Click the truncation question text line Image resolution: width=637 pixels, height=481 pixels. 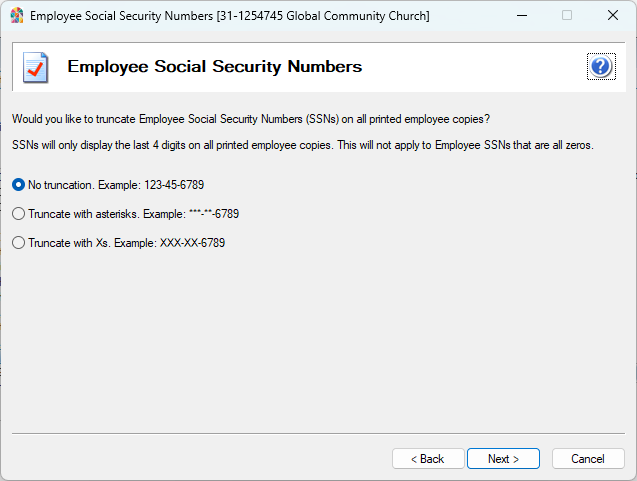[x=250, y=119]
